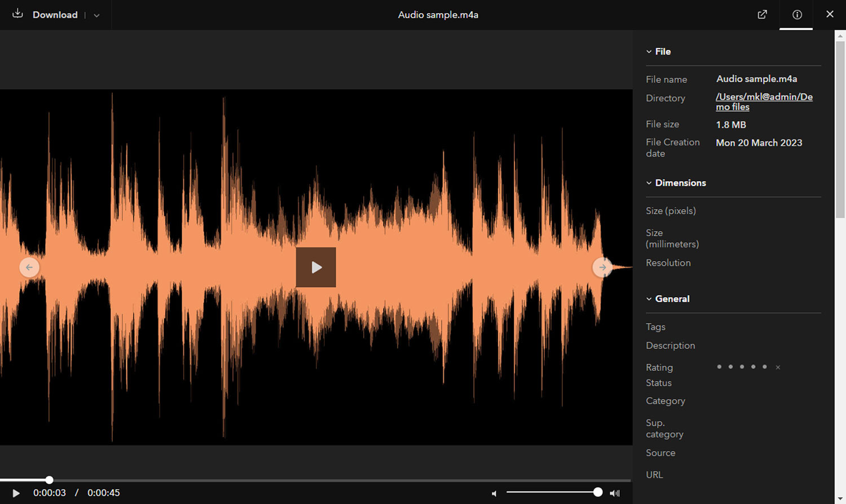
Task: Set rating to five dots
Action: [x=765, y=366]
